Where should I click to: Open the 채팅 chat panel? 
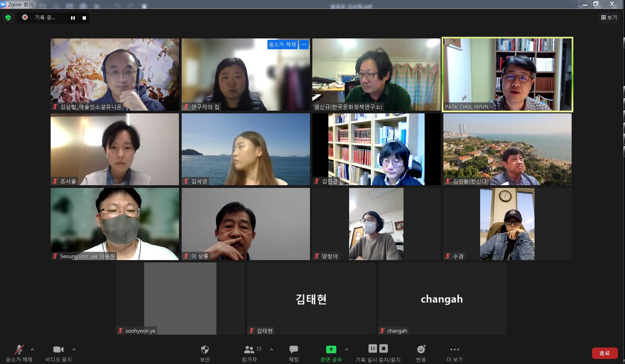[293, 353]
